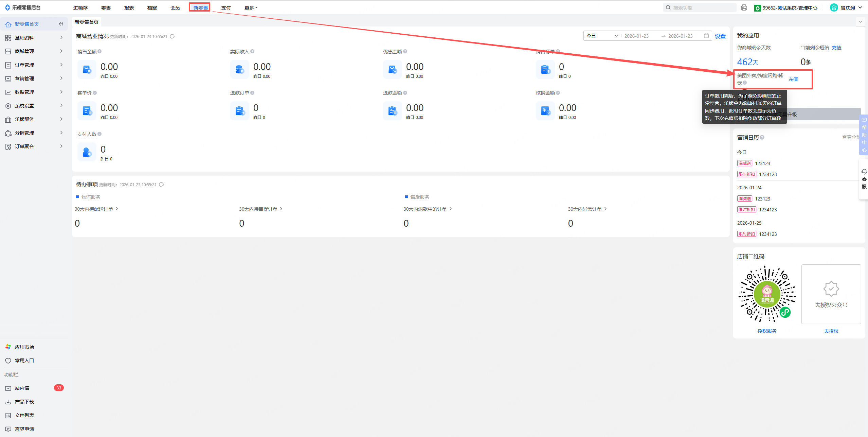Open 应用市场 from the sidebar
Screen dimensions: 868x437
[x=24, y=347]
